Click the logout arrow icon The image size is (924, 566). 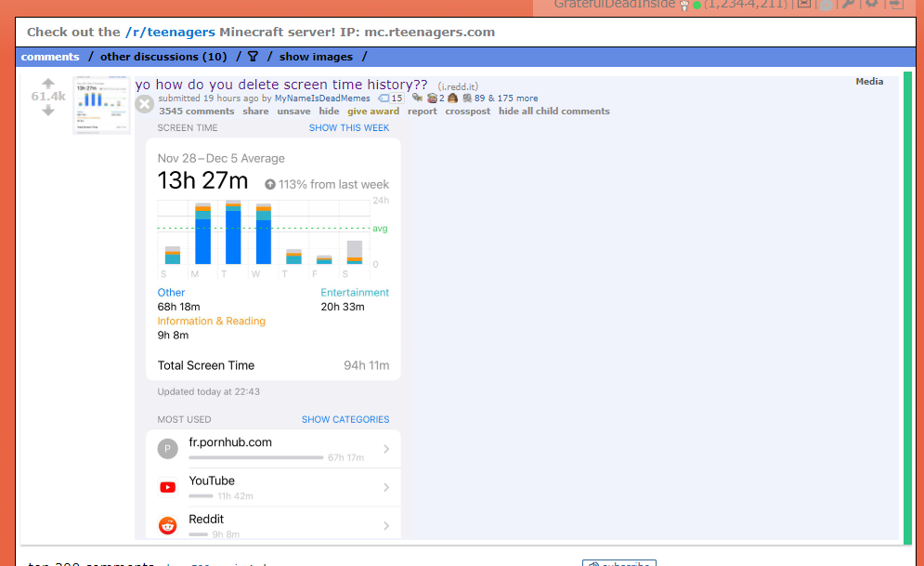click(x=896, y=4)
